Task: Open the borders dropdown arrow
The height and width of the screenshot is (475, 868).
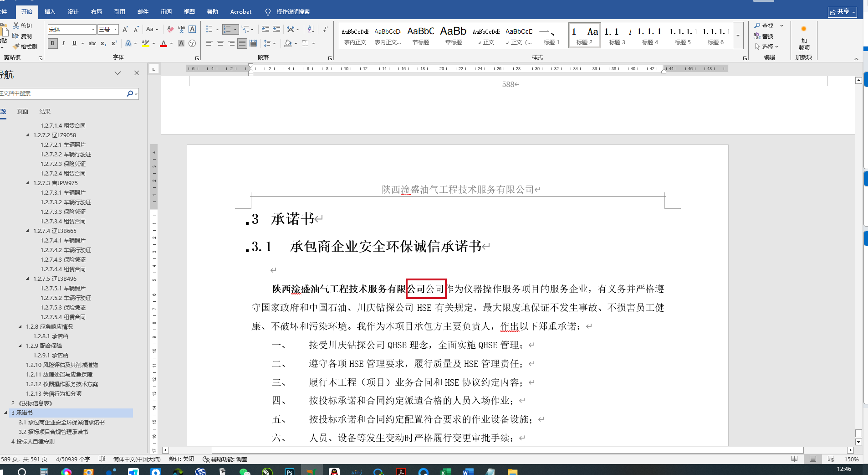Action: tap(313, 43)
